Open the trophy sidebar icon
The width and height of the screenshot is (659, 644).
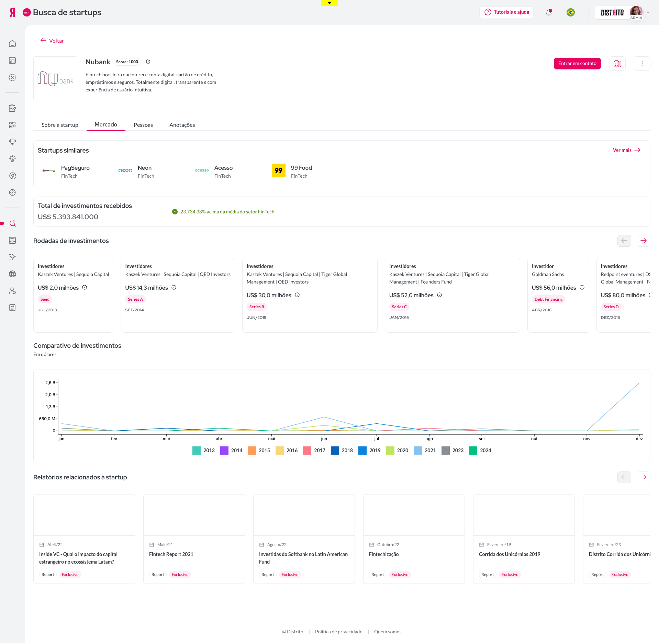pyautogui.click(x=12, y=142)
